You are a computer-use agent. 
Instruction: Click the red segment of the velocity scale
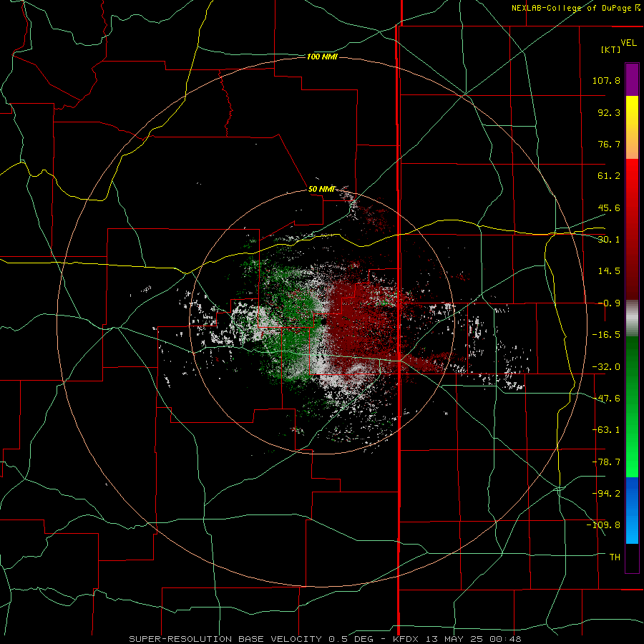coord(632,229)
